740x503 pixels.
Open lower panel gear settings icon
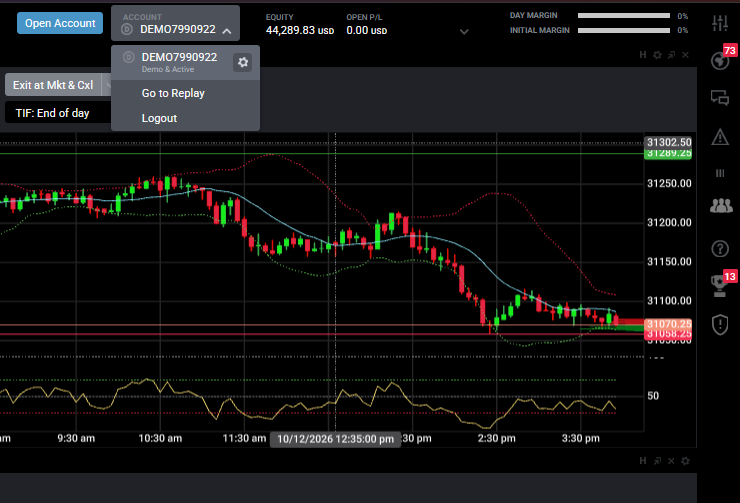pyautogui.click(x=685, y=461)
